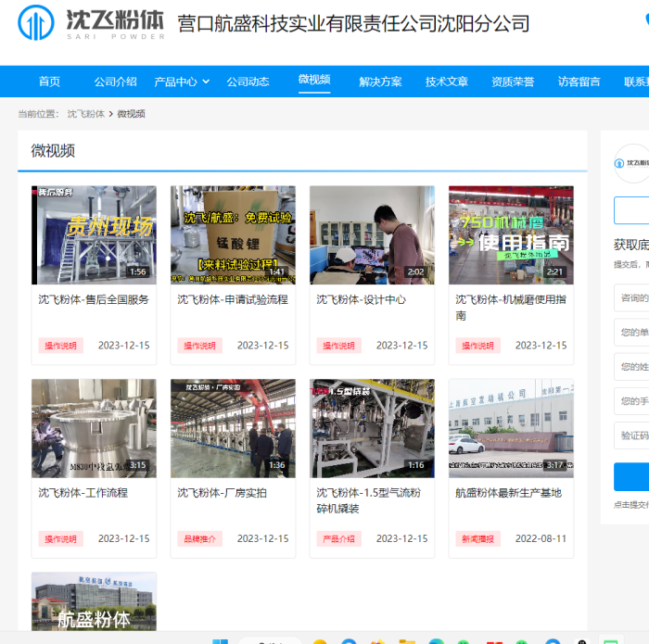Open 技术文章 from the navigation bar
This screenshot has width=649, height=644.
(447, 82)
